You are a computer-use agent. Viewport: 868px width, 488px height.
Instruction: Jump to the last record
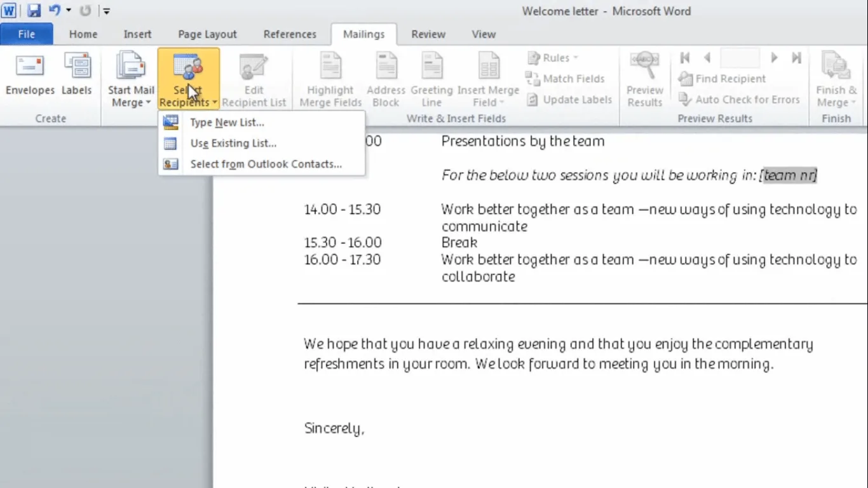(x=796, y=58)
